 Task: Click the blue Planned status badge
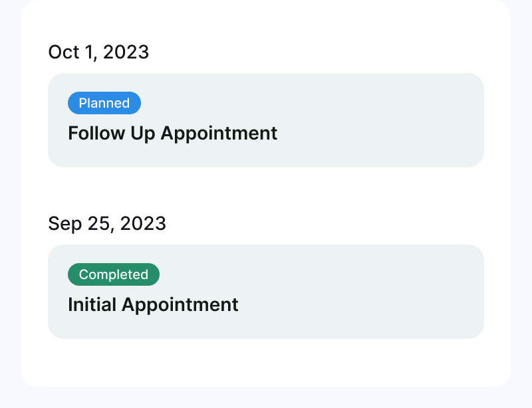tap(104, 103)
